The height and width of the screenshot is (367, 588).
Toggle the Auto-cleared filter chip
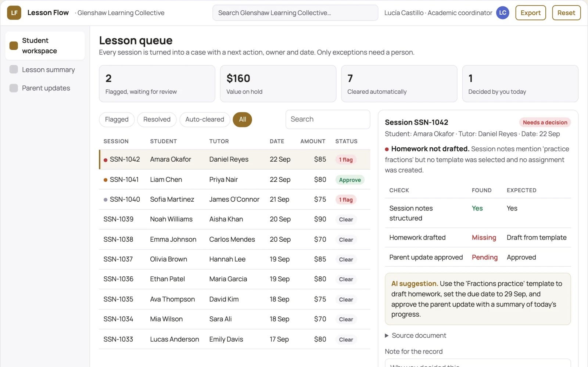pyautogui.click(x=205, y=119)
